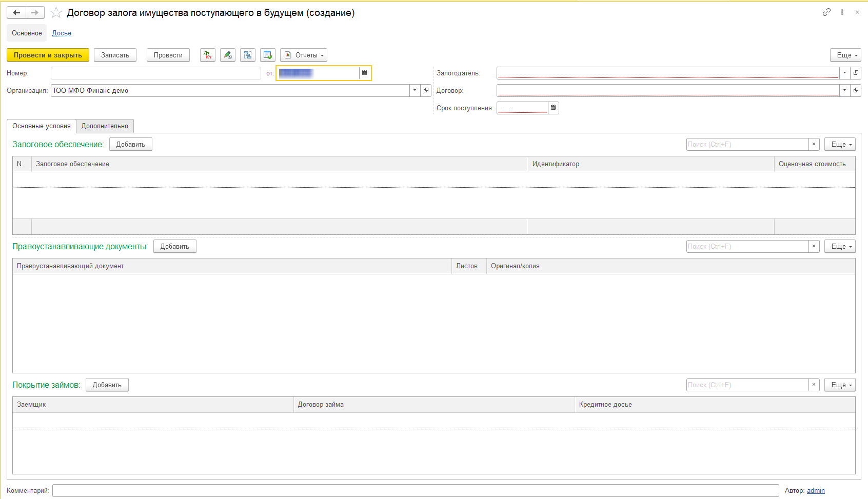Click the Кредитное досье column header
Screen dimensions: 868x499
[715, 405]
